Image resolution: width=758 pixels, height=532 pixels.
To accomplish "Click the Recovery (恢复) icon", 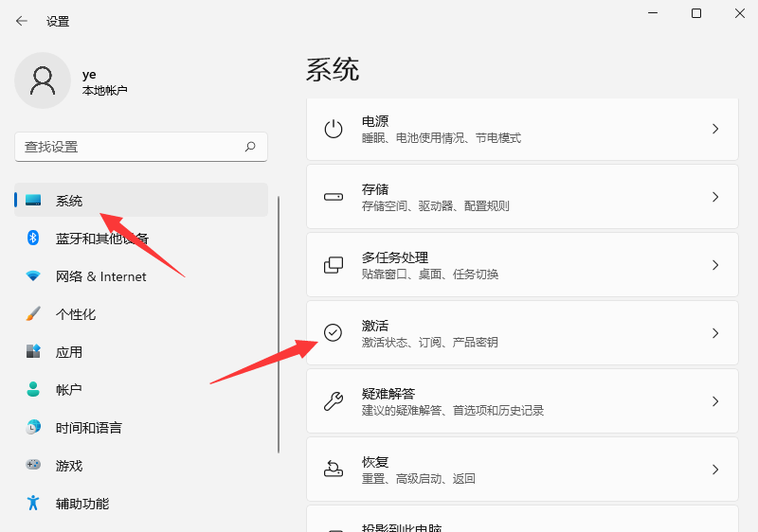I will [334, 470].
